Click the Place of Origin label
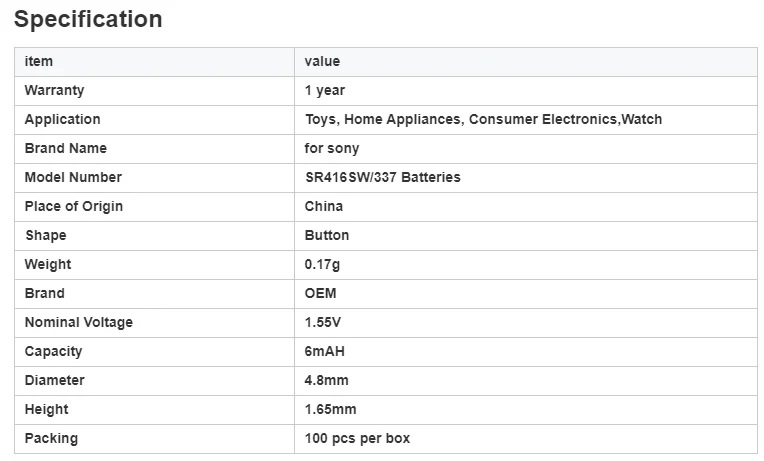Viewport: 764px width, 461px height. point(74,207)
